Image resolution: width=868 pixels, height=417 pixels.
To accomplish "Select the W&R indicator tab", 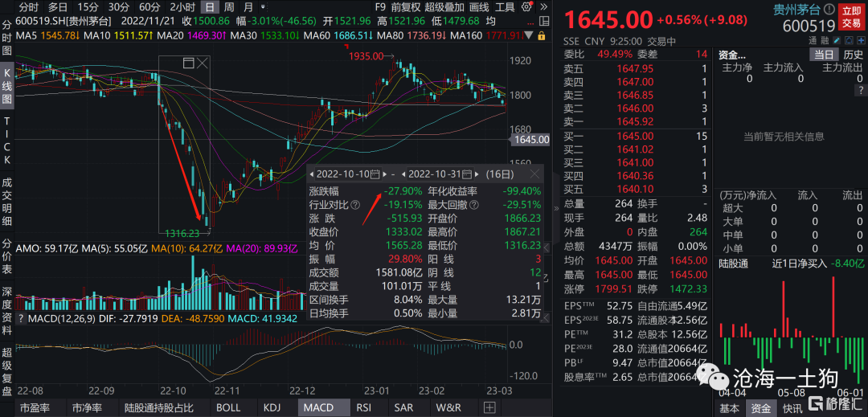I will 448,408.
